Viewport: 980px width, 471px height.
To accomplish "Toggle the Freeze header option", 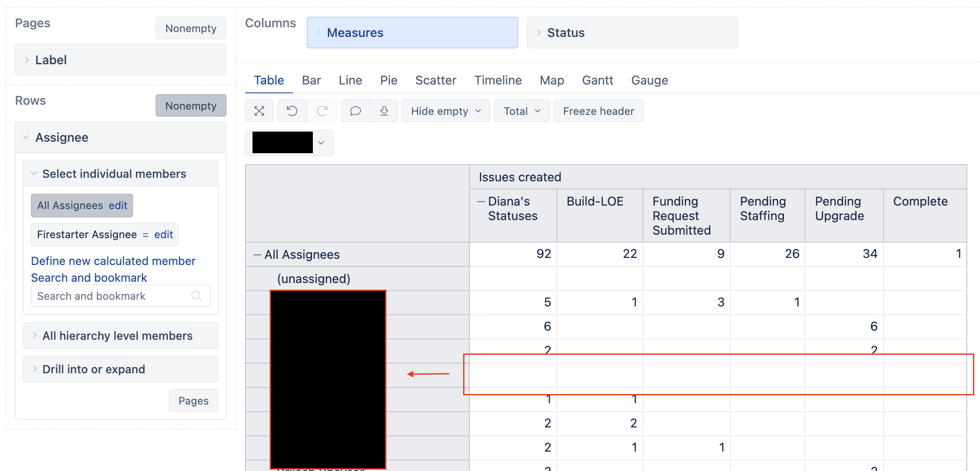I will (598, 111).
